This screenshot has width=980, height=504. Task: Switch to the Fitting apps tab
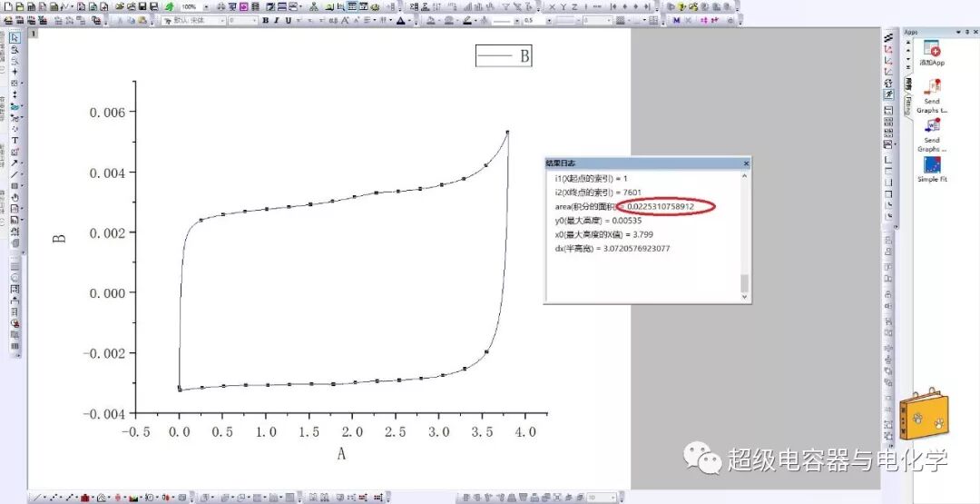[x=906, y=104]
